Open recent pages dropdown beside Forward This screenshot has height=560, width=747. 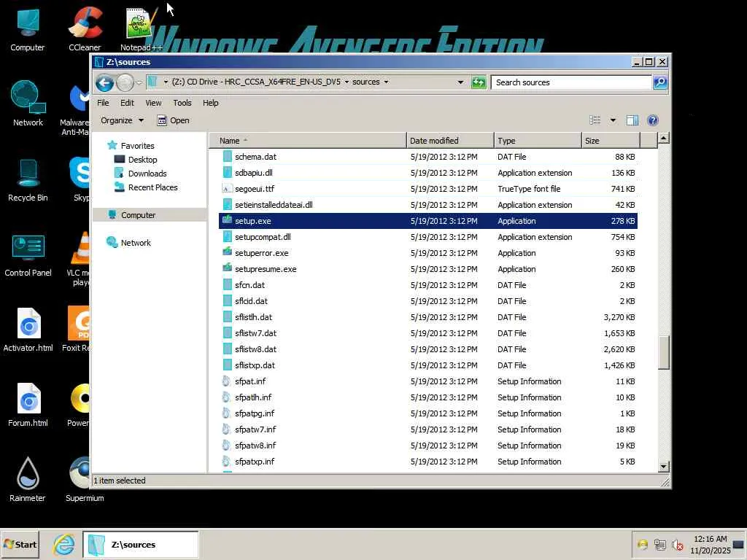tap(139, 83)
